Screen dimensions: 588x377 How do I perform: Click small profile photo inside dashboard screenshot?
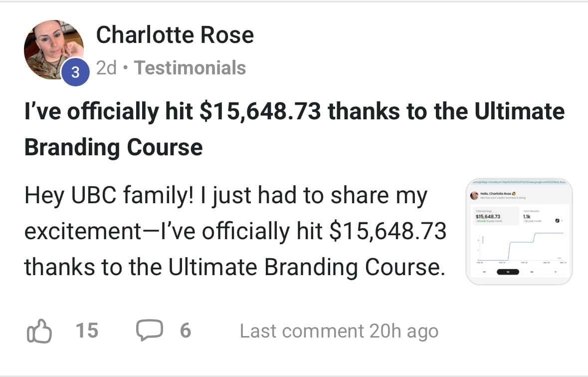pos(474,196)
